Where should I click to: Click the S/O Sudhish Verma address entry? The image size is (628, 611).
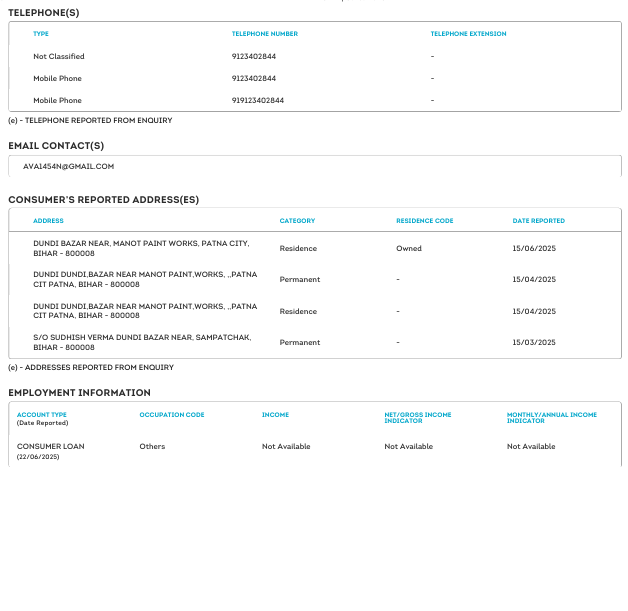tap(141, 342)
